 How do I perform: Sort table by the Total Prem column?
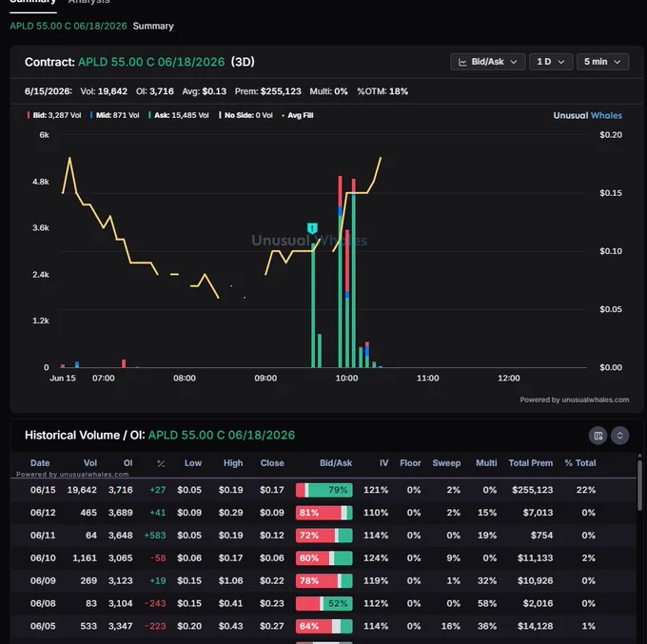tap(531, 463)
